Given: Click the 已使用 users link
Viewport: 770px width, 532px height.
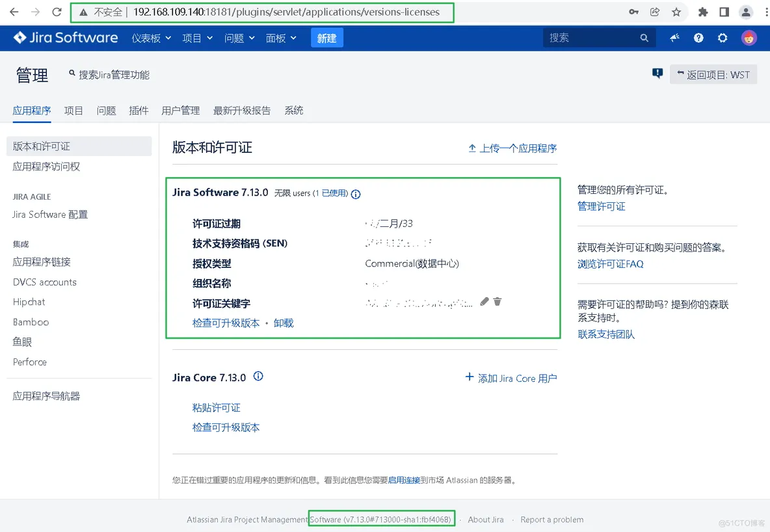Looking at the screenshot, I should tap(334, 194).
